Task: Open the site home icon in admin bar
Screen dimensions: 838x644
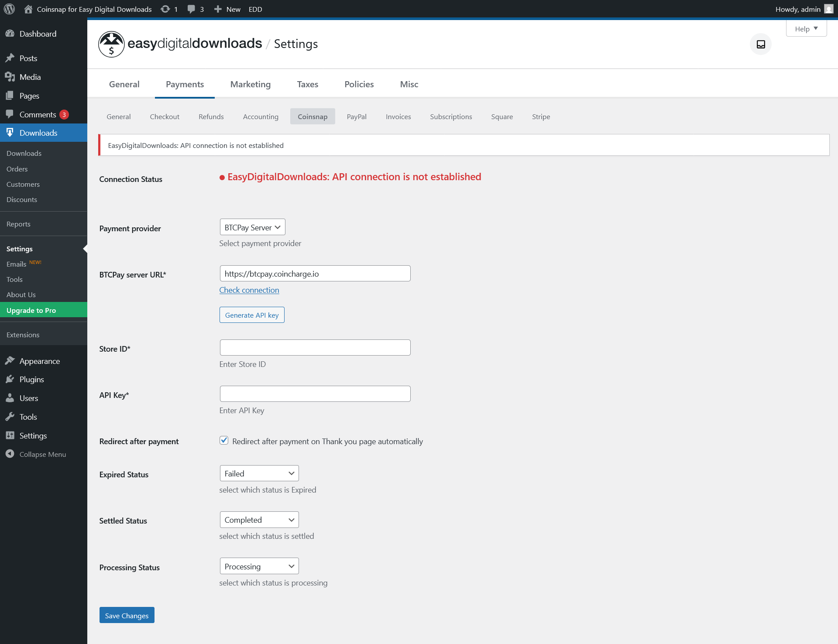Action: point(28,9)
